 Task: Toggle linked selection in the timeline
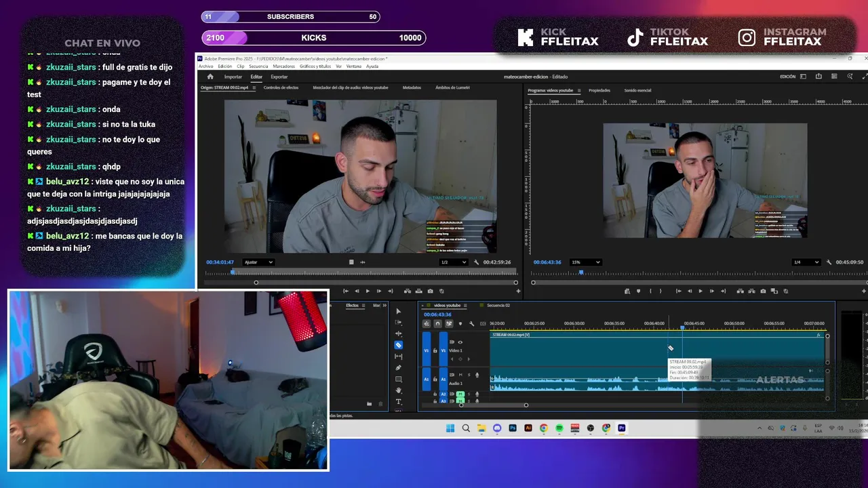coord(449,323)
